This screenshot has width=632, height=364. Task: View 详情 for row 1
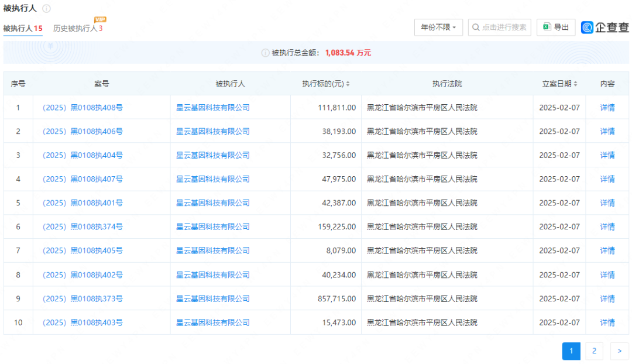coord(607,108)
